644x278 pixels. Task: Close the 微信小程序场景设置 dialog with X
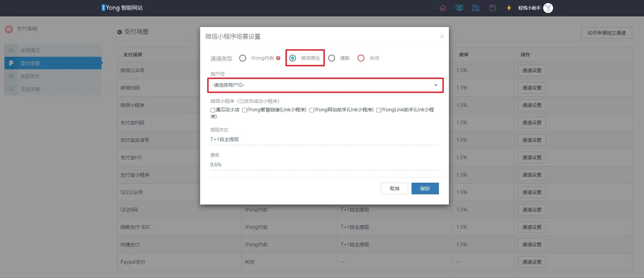click(442, 36)
